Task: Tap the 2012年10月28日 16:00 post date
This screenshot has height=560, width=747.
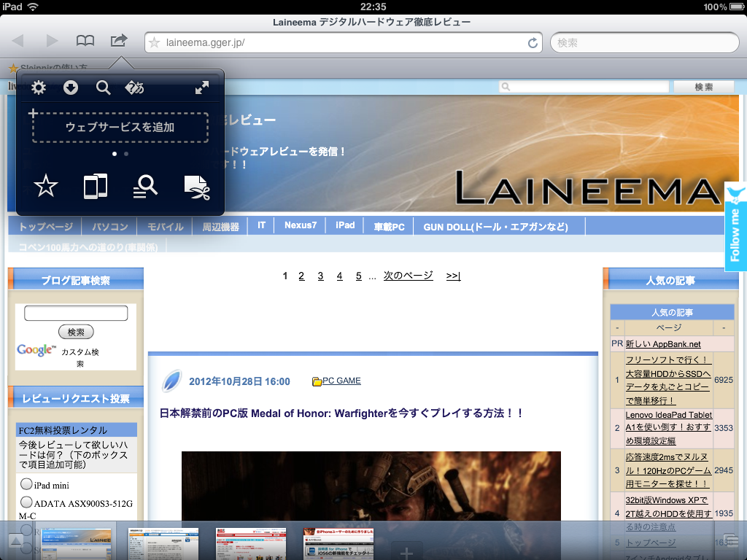Action: tap(239, 381)
